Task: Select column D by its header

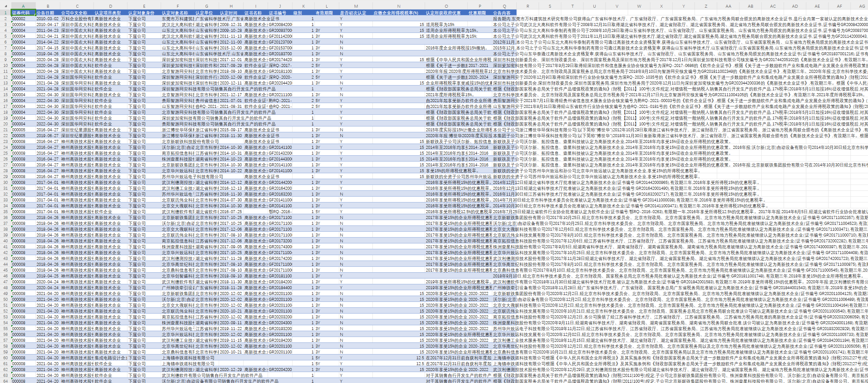Action: point(111,6)
